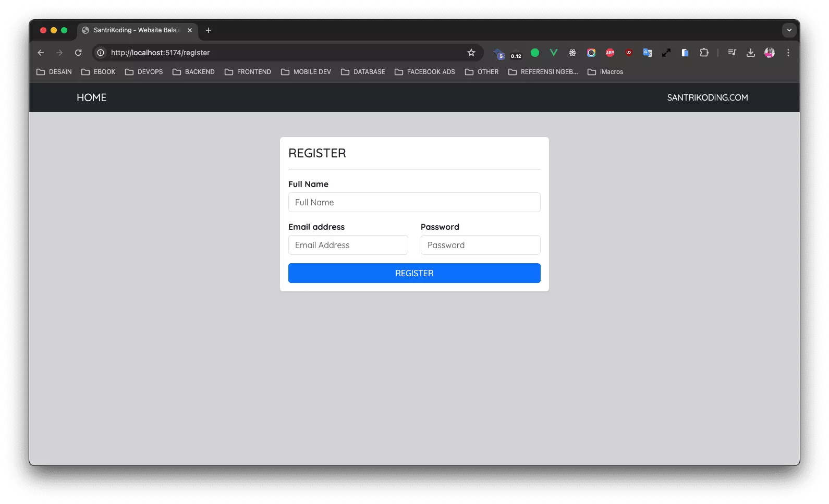The image size is (829, 504).
Task: Reload the current page
Action: [78, 53]
